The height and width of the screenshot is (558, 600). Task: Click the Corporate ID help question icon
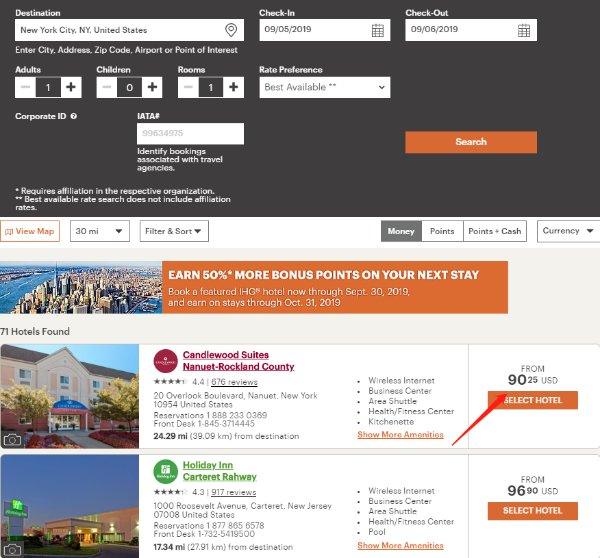tap(74, 116)
